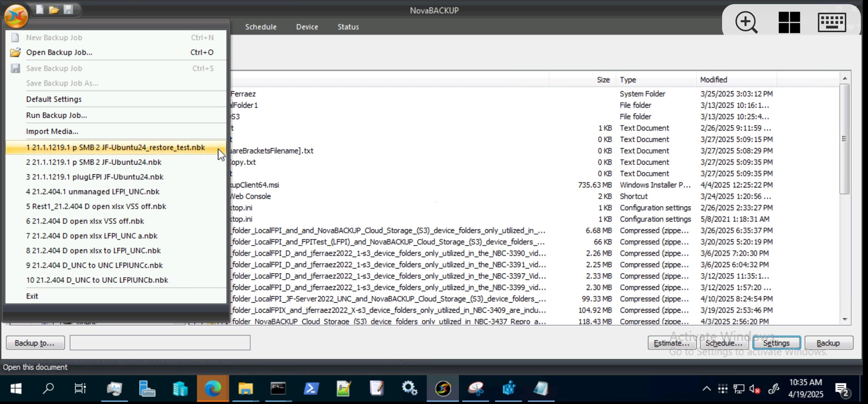This screenshot has width=868, height=404.
Task: Sort file list by Size column header
Action: [582, 80]
